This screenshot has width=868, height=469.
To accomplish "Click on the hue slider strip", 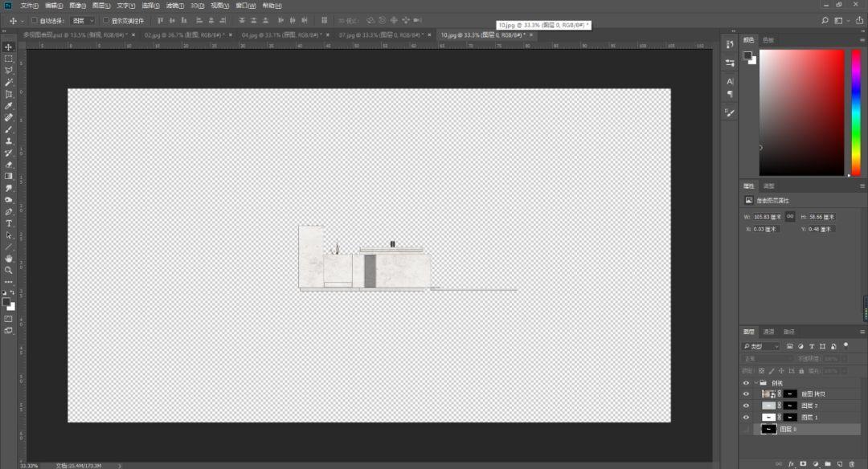I will coord(856,112).
